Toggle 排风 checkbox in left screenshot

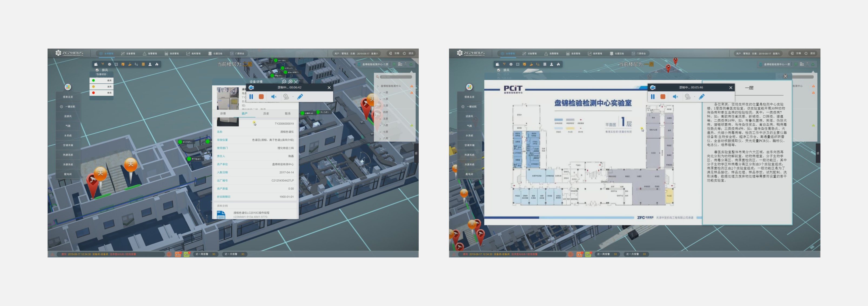(97, 70)
